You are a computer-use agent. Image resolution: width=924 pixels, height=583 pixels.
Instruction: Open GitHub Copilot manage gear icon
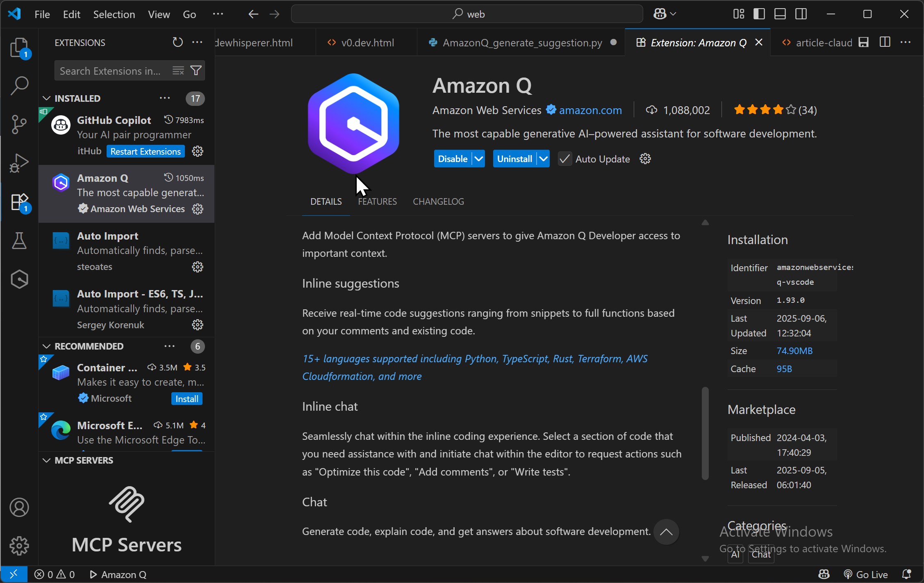click(198, 151)
